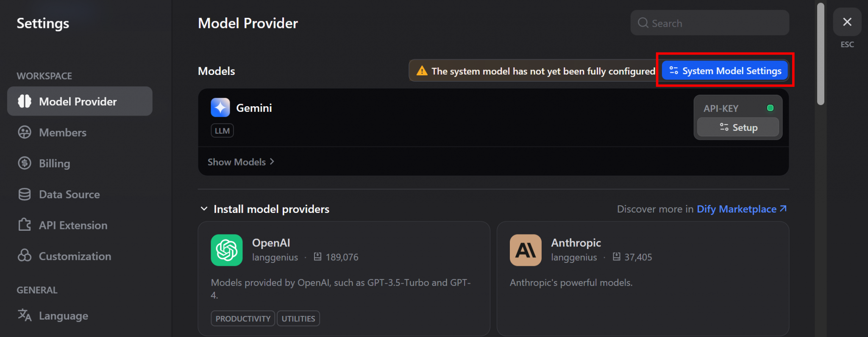Click the Members sidebar icon
The height and width of the screenshot is (337, 868).
click(25, 133)
